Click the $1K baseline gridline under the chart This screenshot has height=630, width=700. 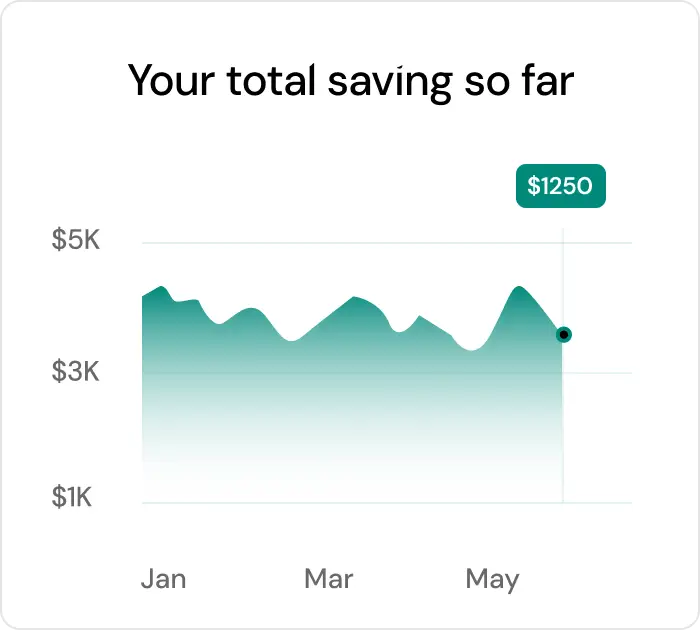(350, 502)
